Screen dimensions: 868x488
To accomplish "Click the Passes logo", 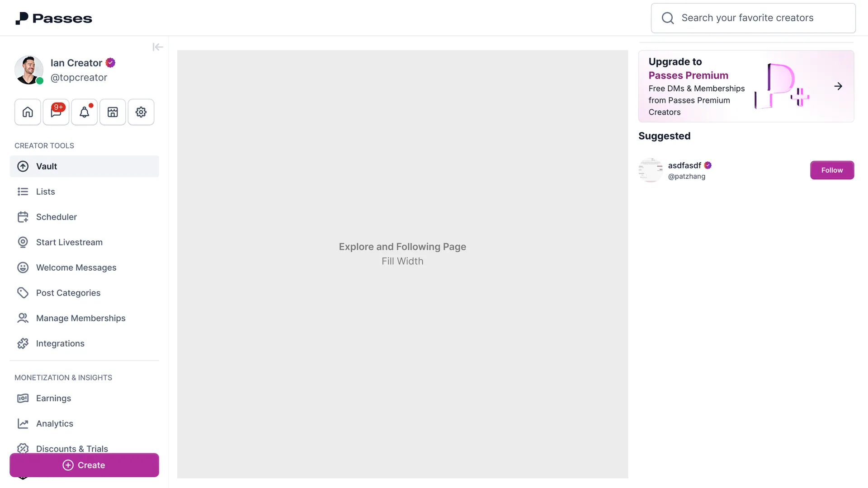I will tap(54, 18).
